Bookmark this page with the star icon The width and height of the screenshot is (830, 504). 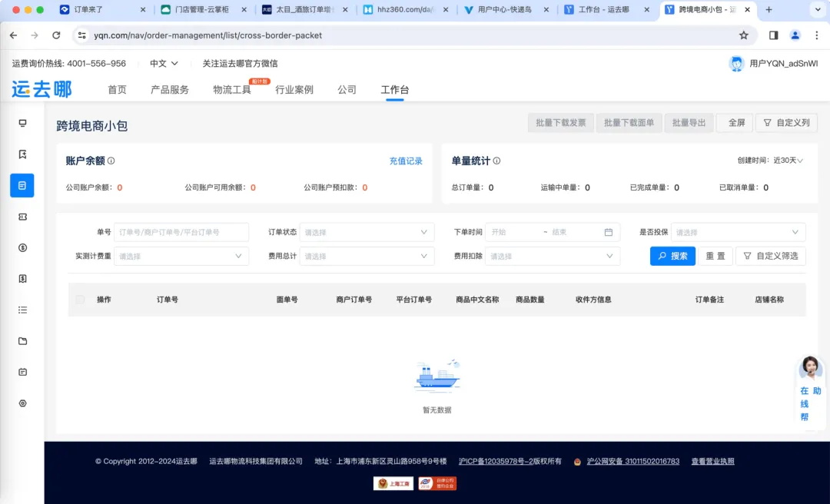pyautogui.click(x=744, y=35)
